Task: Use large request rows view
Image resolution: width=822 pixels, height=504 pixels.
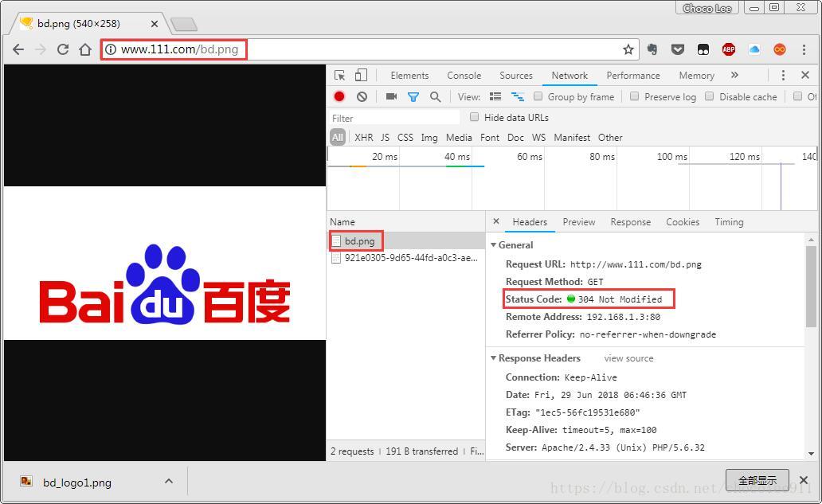Action: point(495,96)
